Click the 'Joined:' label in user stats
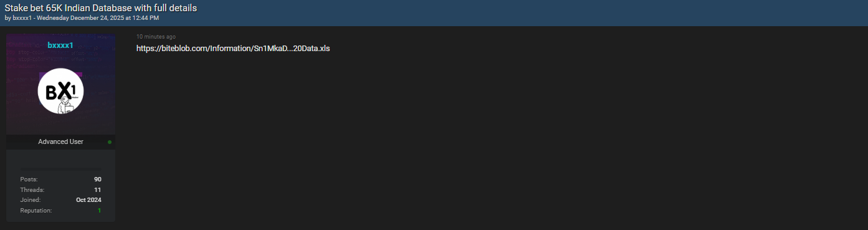Screen dimensions: 868x230 [31, 200]
